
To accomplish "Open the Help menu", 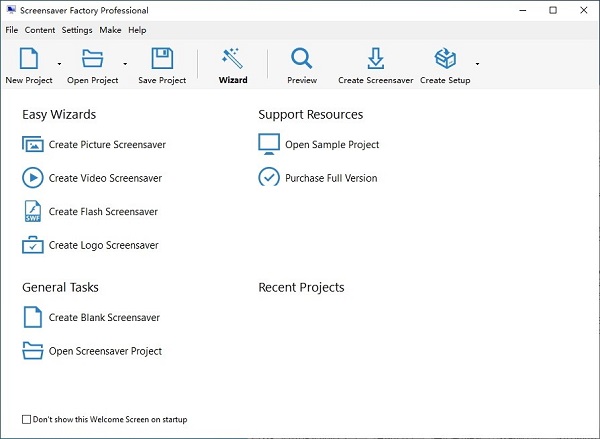I will coord(137,30).
